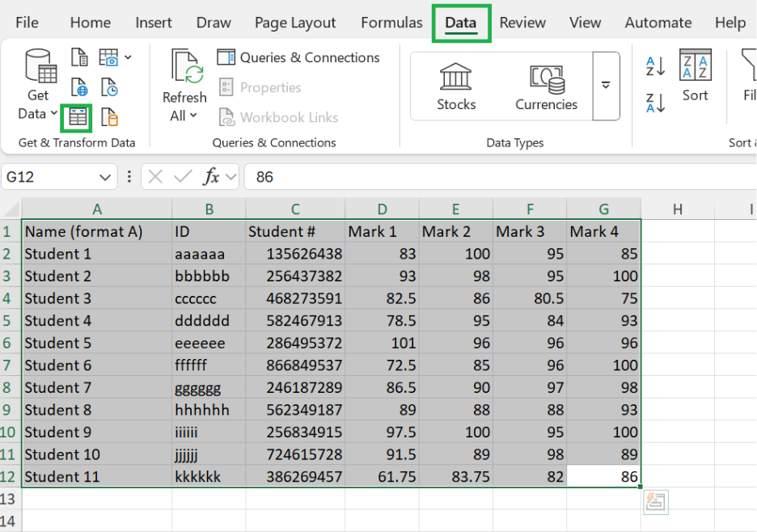Click the From Table/Range icon
The width and height of the screenshot is (757, 532).
(78, 117)
